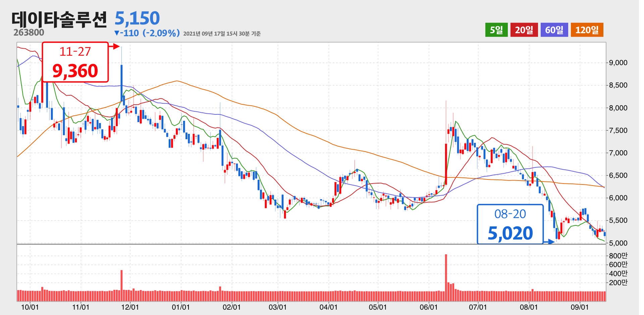The image size is (644, 315).
Task: Click the current price 5,150
Action: pos(137,18)
